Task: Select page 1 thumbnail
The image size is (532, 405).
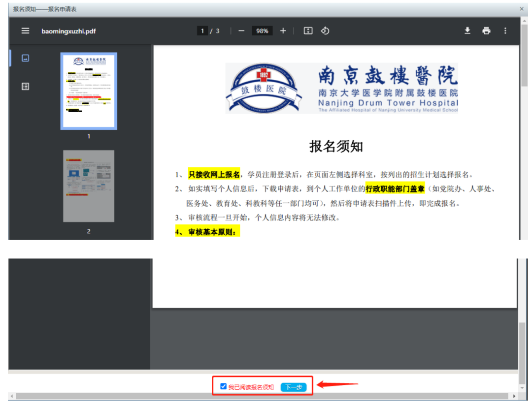Action: [x=89, y=91]
